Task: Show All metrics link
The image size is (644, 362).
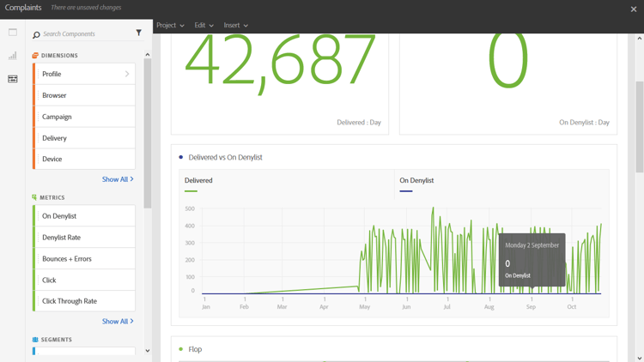Action: click(x=118, y=322)
